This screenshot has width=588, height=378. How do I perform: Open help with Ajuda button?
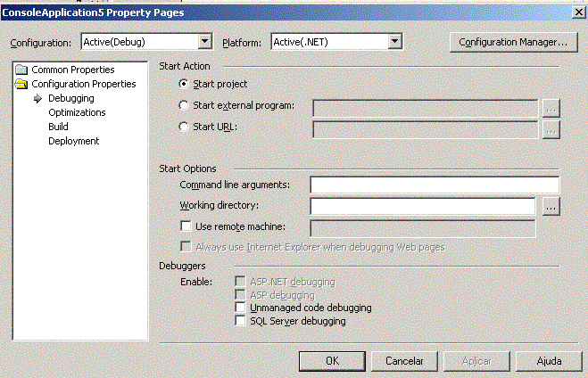[x=549, y=361]
